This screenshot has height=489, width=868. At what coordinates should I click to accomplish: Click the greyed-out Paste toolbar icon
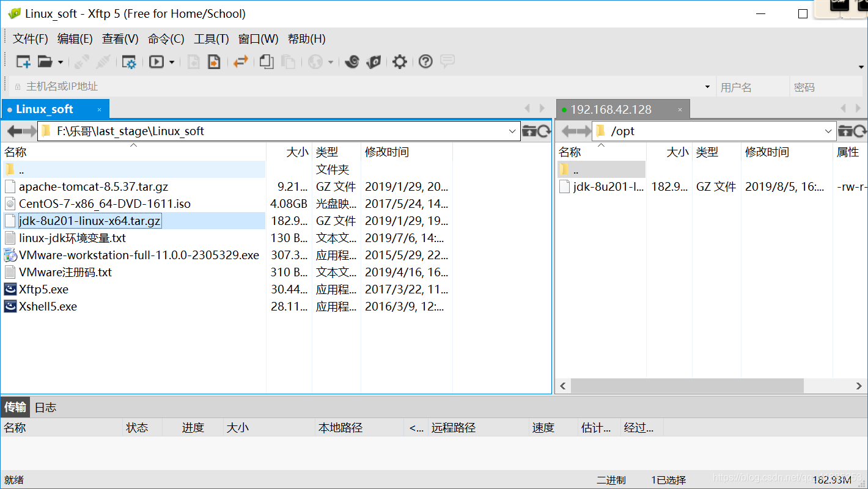(x=288, y=62)
